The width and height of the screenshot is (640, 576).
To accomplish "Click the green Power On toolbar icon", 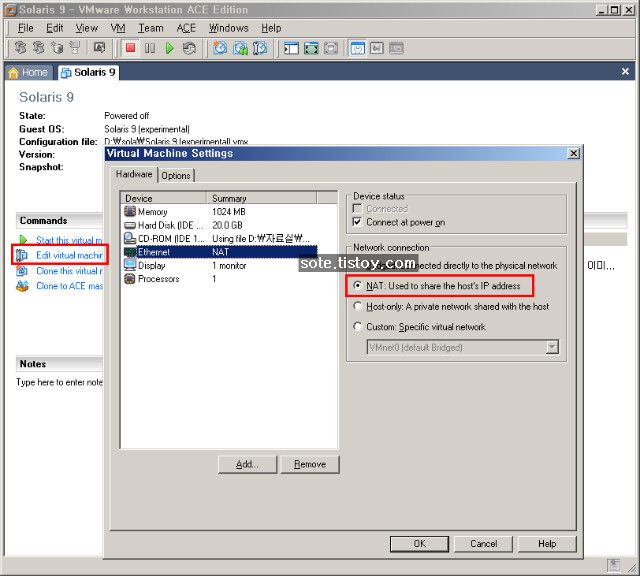I will 169,48.
